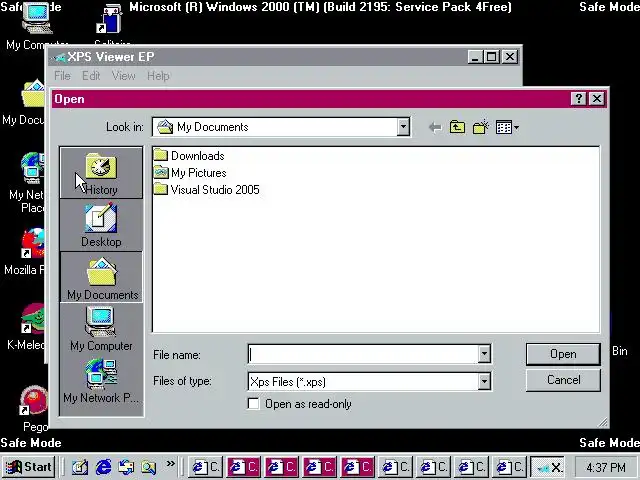Click the Create New Folder icon
Viewport: 640px width, 480px height.
[480, 127]
